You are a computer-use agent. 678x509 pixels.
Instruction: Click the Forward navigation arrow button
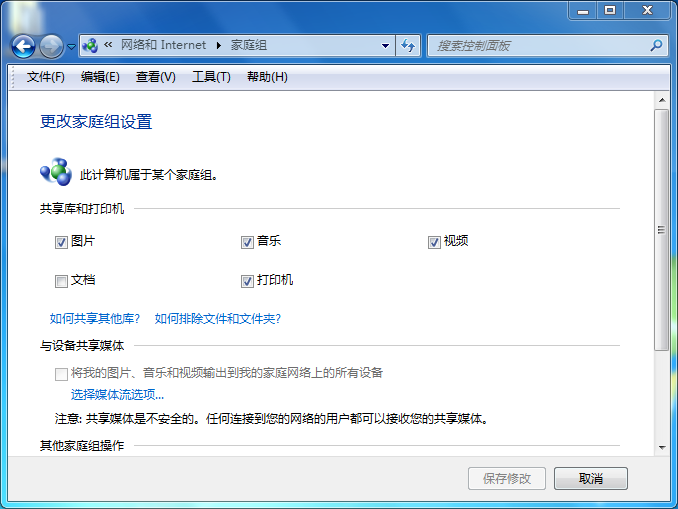pyautogui.click(x=51, y=46)
